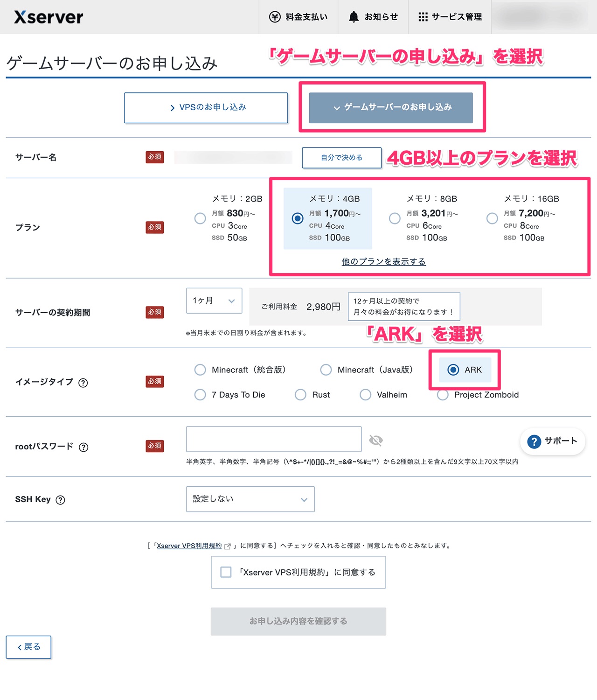Open サービス管理 menu

(450, 17)
